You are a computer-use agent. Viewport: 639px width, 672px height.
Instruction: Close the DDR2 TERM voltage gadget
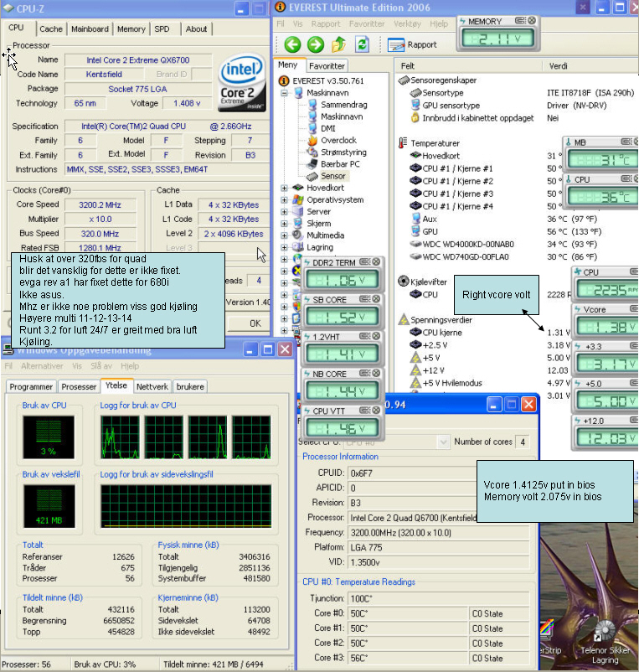(x=376, y=262)
